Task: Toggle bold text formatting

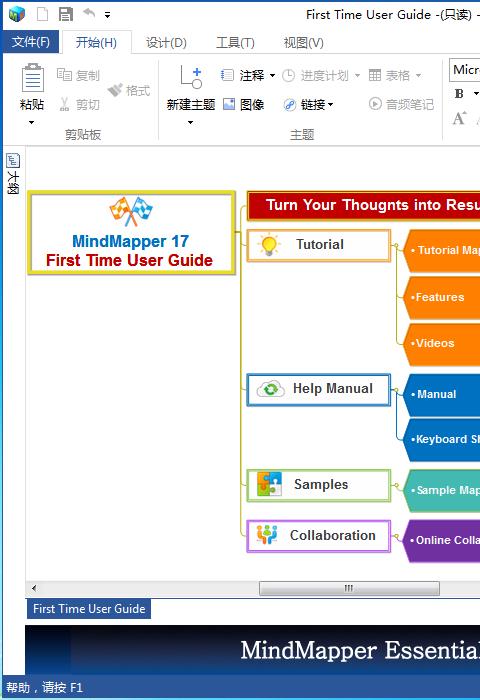Action: point(459,94)
